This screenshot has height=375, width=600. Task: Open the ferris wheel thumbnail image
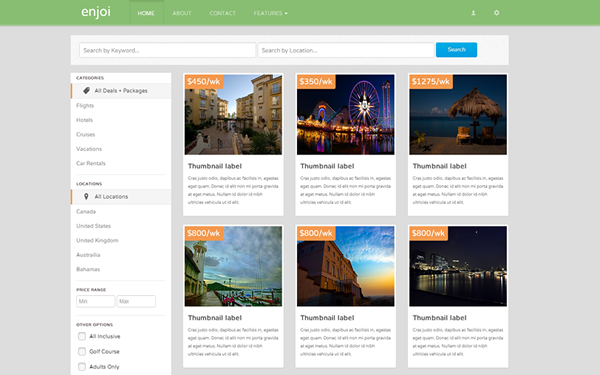(x=346, y=114)
